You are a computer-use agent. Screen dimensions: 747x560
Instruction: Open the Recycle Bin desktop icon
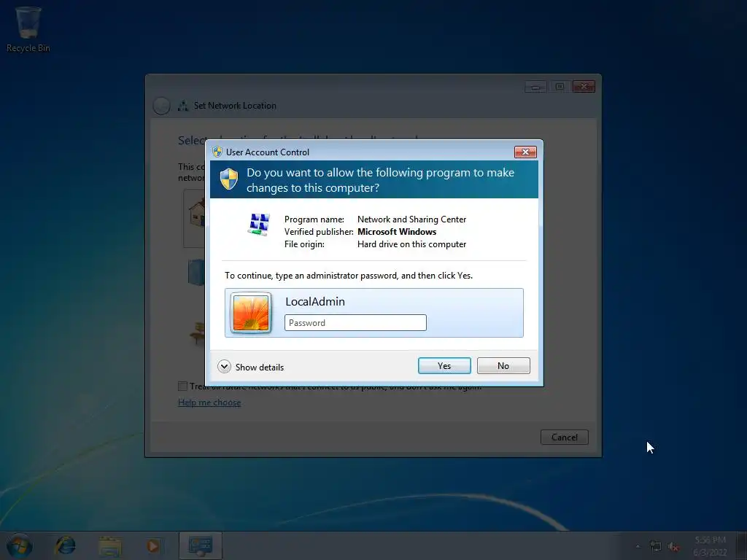click(x=28, y=28)
